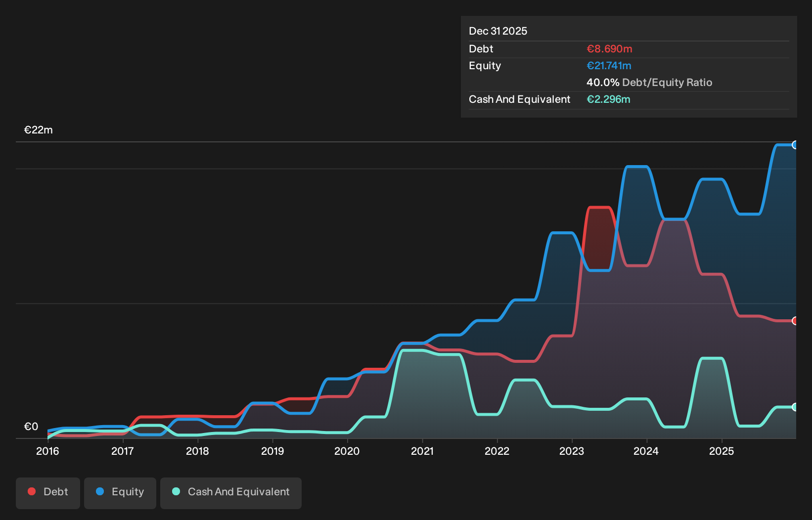Select the 2025 x-axis label
The width and height of the screenshot is (812, 520).
722,451
